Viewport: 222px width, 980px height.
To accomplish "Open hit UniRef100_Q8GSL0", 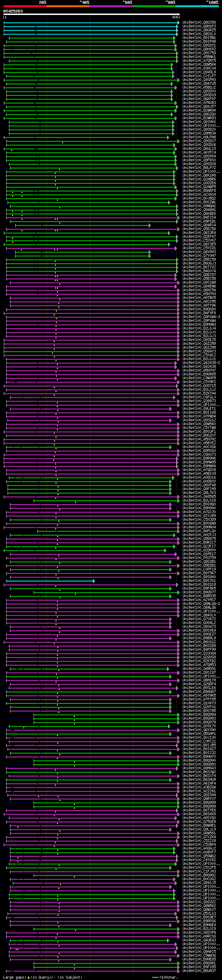I will point(199,34).
